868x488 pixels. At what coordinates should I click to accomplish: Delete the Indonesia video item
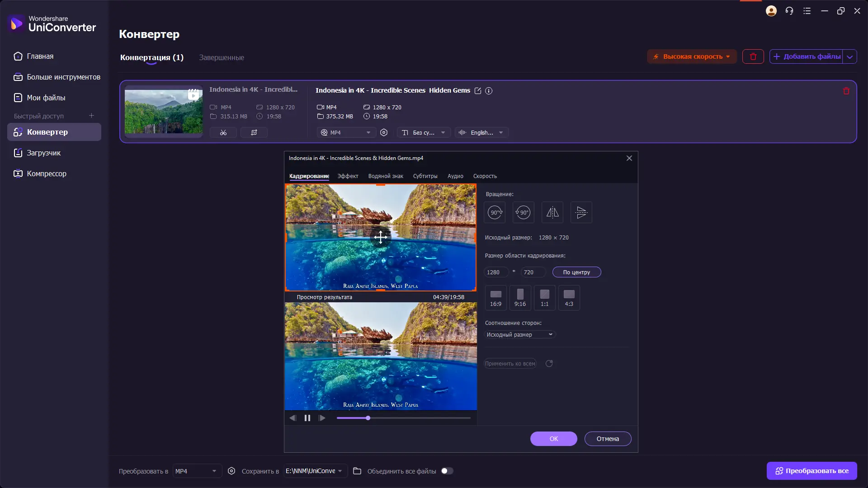846,91
